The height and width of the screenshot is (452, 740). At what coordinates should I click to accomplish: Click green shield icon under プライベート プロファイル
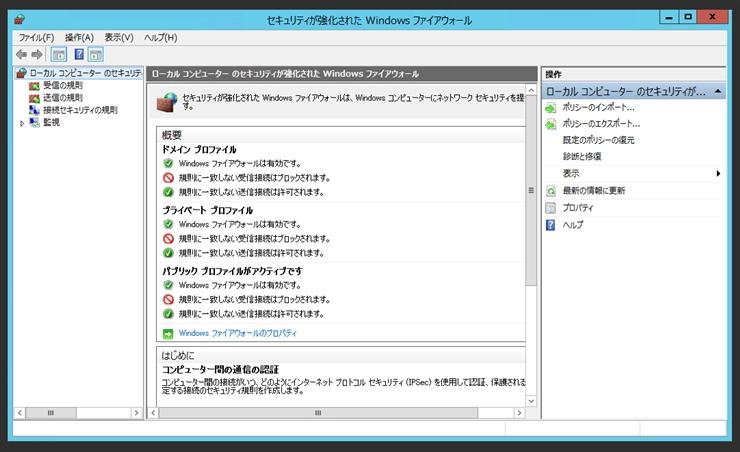168,225
